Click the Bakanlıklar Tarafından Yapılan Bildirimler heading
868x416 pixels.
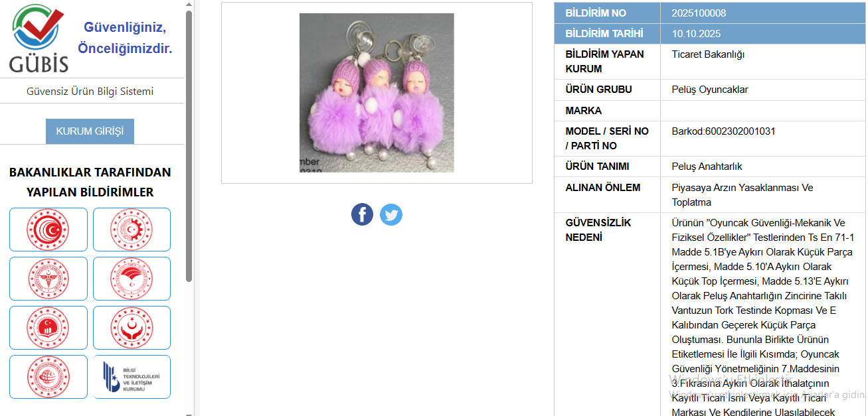pos(90,182)
